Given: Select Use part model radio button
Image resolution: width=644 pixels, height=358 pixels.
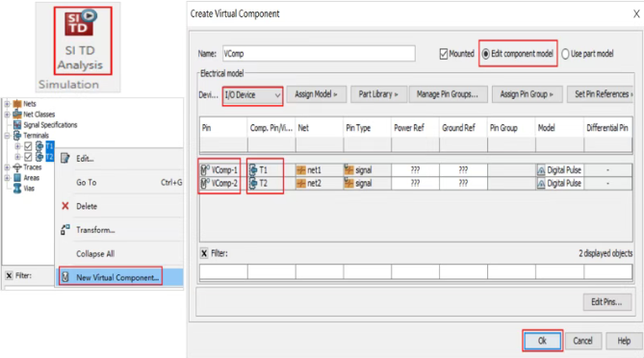Looking at the screenshot, I should pyautogui.click(x=566, y=54).
